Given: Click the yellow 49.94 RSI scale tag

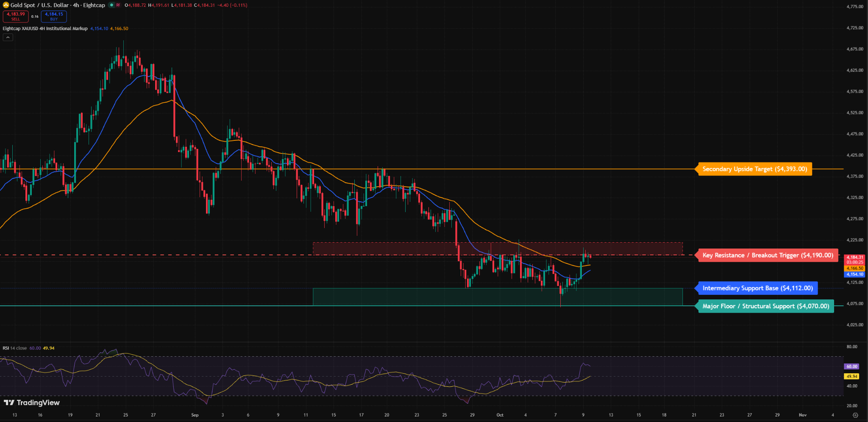Looking at the screenshot, I should pyautogui.click(x=852, y=377).
